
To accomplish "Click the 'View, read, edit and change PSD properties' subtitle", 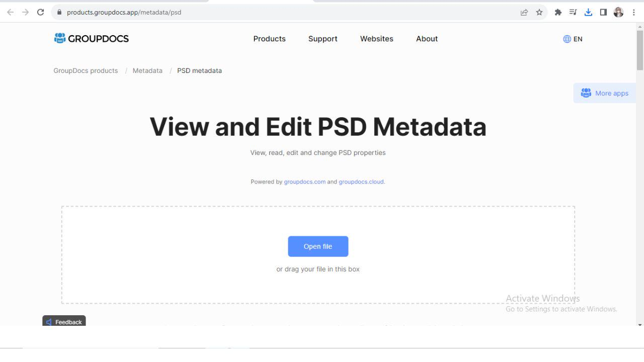I will (x=318, y=153).
